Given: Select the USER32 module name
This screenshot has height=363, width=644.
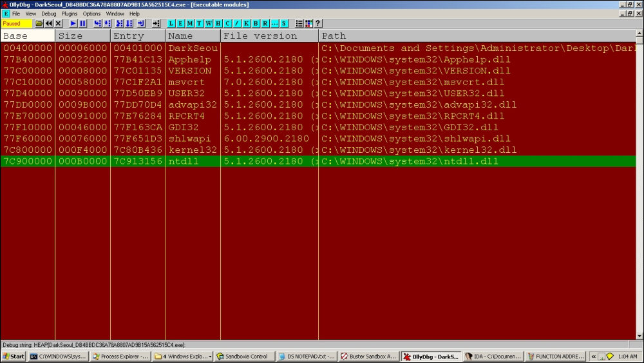Looking at the screenshot, I should pyautogui.click(x=187, y=93).
